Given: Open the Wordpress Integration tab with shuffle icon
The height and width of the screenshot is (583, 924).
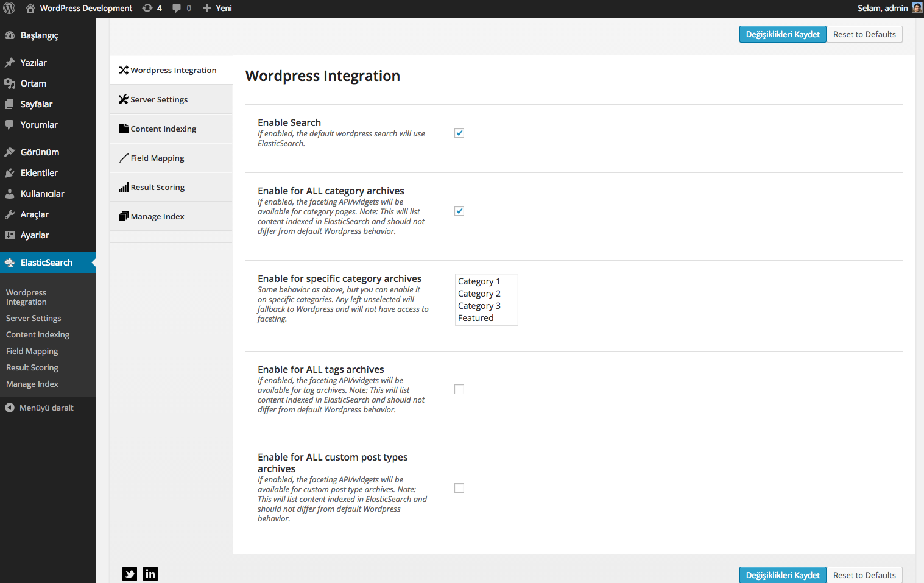Looking at the screenshot, I should point(123,70).
